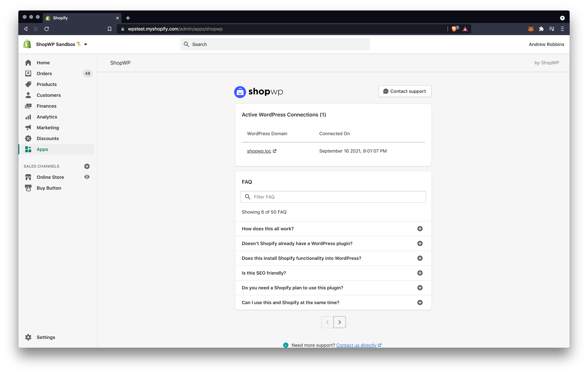Select the Customers menu item
This screenshot has width=588, height=374.
click(49, 95)
